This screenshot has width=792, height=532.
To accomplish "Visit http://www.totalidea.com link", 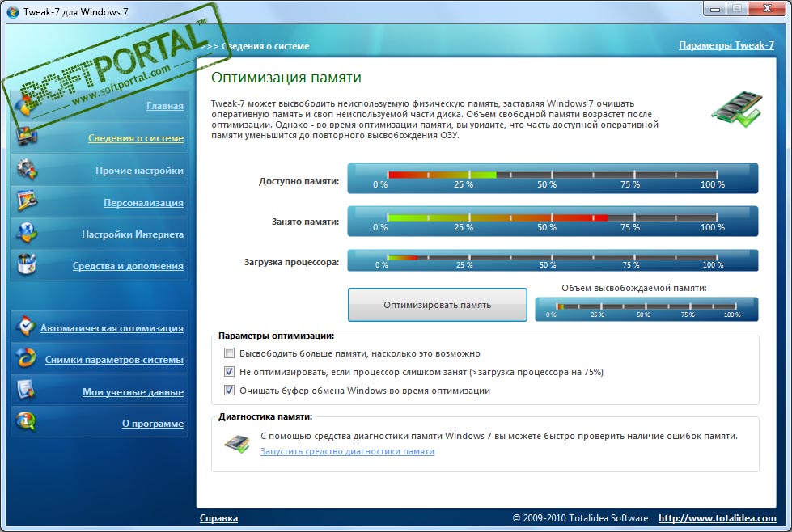I will pyautogui.click(x=718, y=518).
